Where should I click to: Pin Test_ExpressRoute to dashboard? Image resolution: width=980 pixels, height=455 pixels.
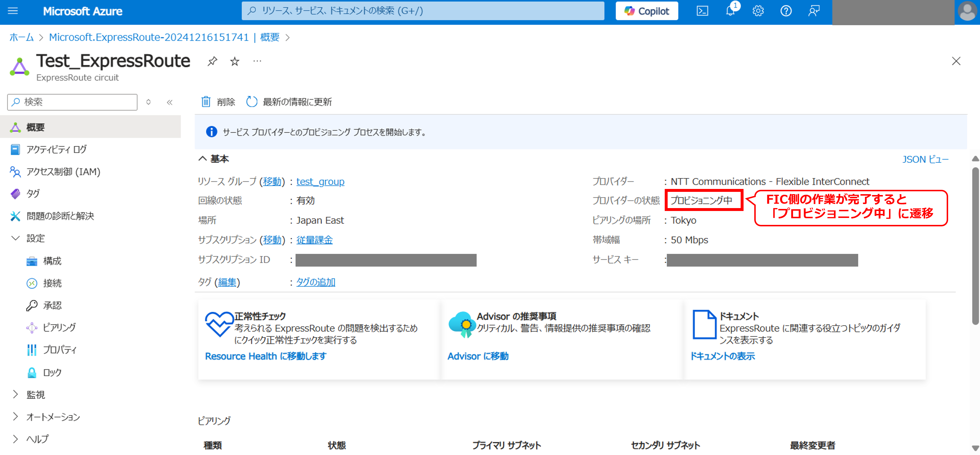[x=212, y=61]
